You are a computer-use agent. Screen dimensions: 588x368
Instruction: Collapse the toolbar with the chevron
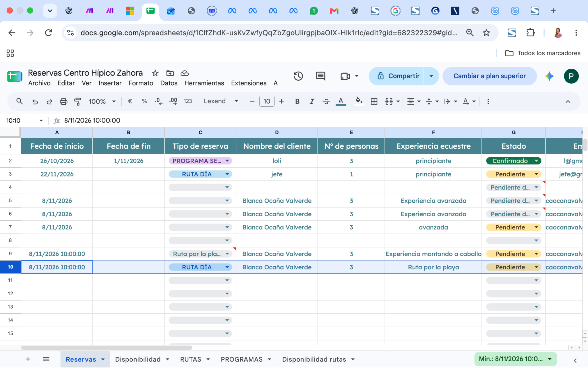[568, 101]
